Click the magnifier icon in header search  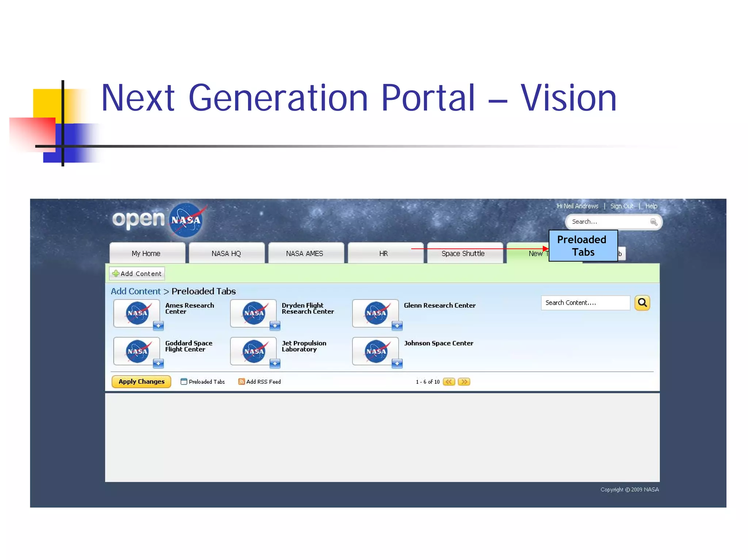653,222
